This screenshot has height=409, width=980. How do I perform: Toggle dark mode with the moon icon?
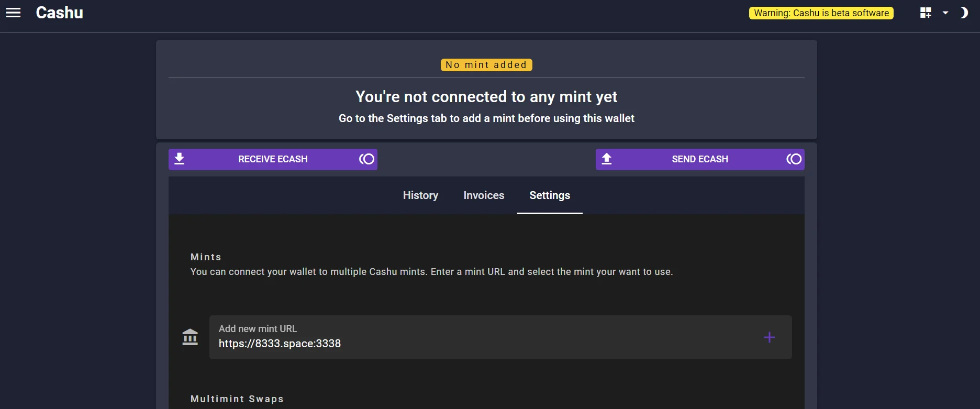point(964,13)
